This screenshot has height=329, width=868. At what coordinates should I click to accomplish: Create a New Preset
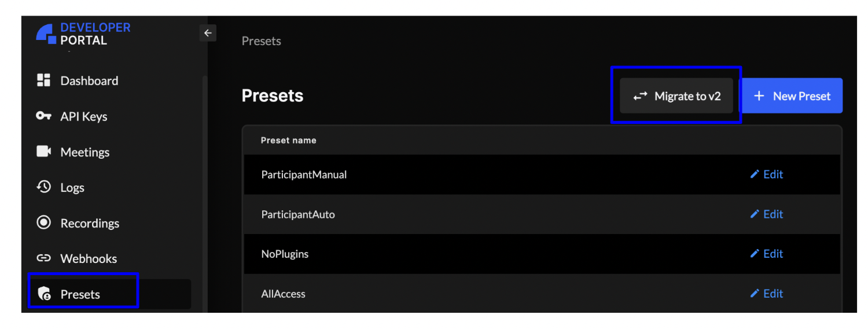[792, 96]
